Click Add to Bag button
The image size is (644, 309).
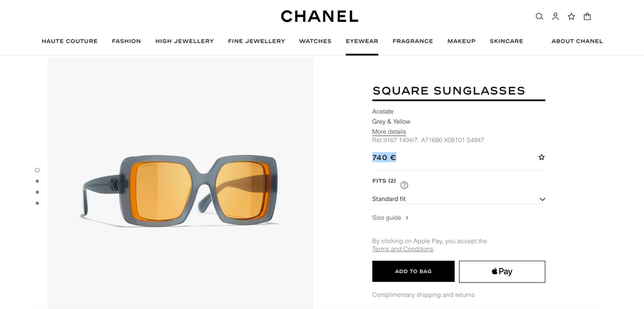click(x=413, y=271)
